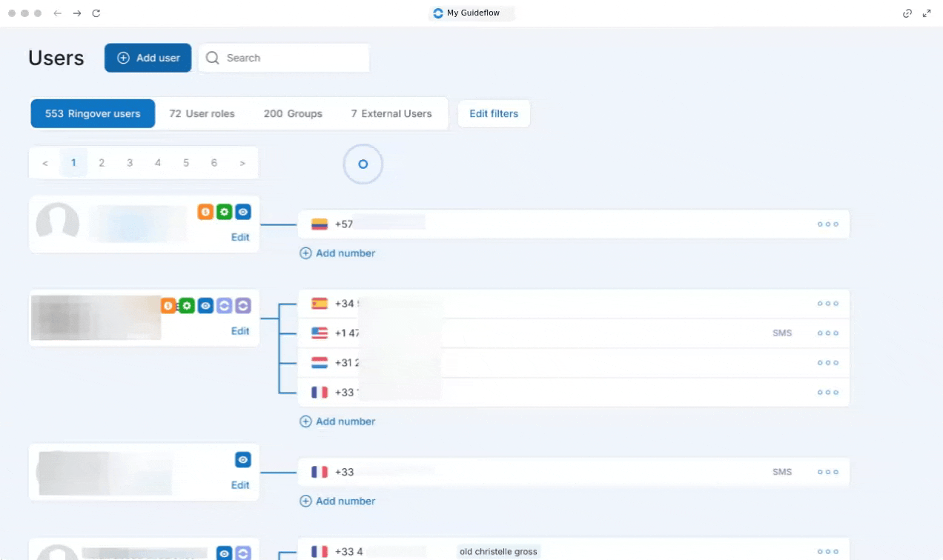Toggle blue eye icon on second user card
The height and width of the screenshot is (560, 943).
(206, 305)
